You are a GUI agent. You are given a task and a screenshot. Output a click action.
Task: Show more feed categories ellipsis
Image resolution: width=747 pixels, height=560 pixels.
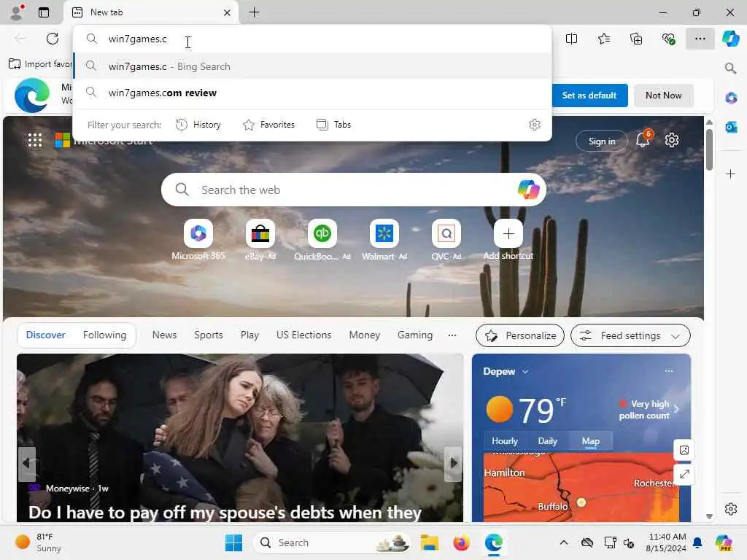(452, 335)
